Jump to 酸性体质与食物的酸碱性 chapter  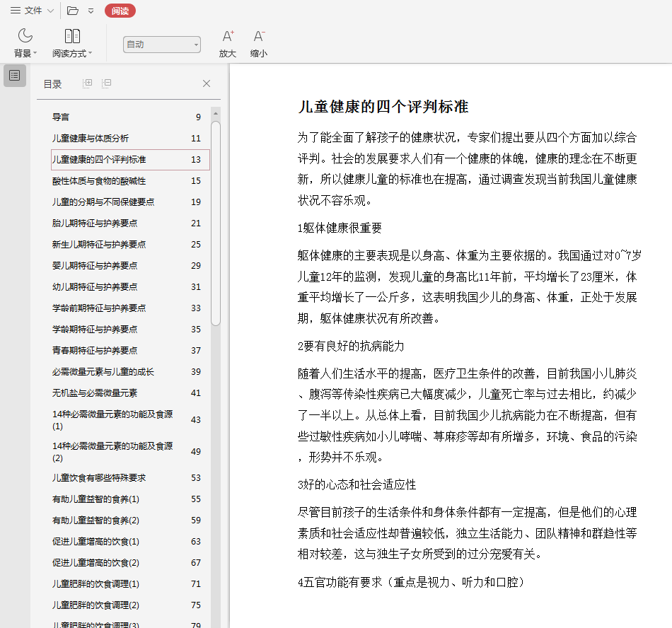coord(99,181)
